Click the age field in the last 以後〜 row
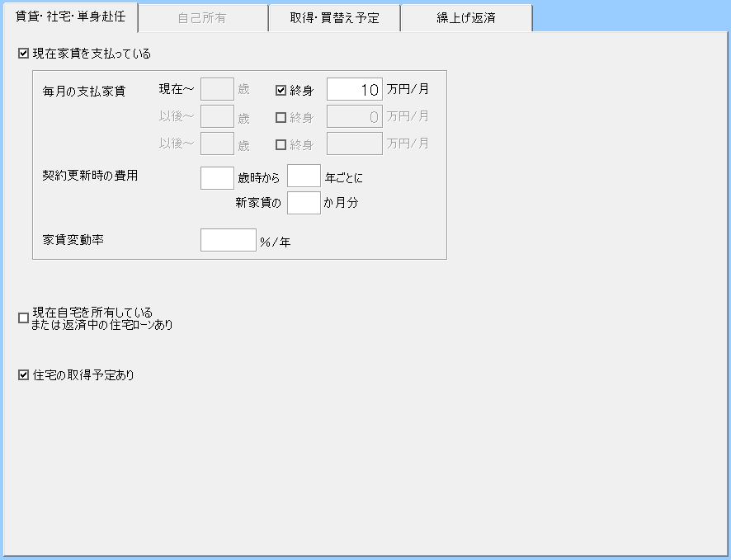The image size is (731, 560). point(217,144)
